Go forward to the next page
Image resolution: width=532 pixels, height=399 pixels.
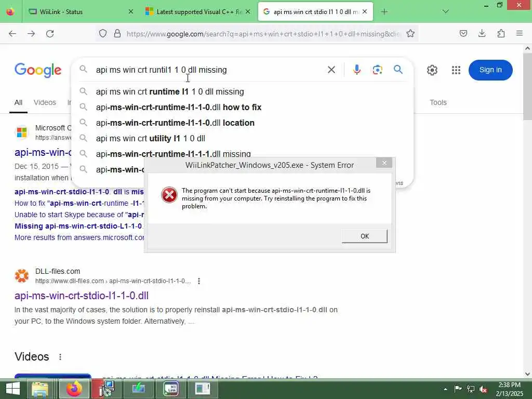click(31, 34)
